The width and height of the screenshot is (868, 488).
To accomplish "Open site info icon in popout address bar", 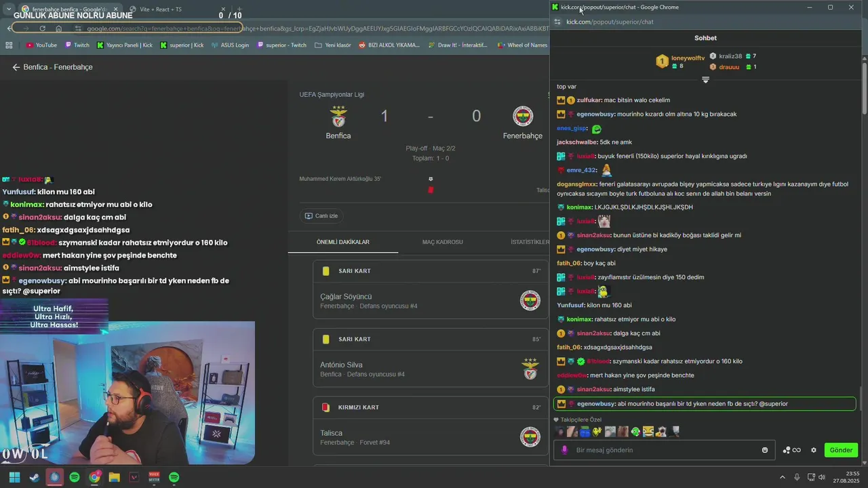I will click(557, 22).
